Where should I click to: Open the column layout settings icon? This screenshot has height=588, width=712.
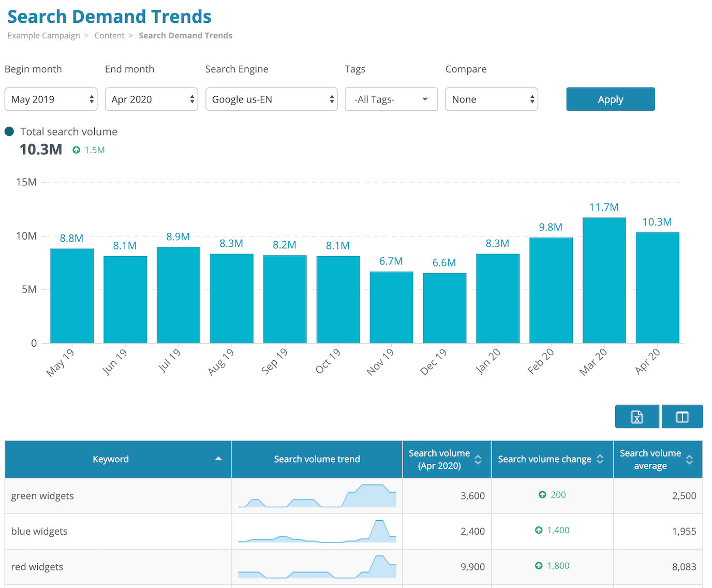click(x=682, y=416)
